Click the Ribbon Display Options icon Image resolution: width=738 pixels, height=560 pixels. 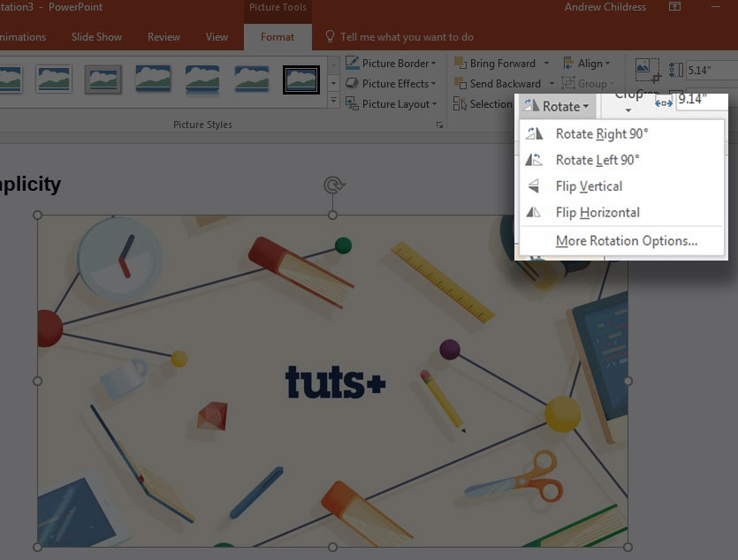pyautogui.click(x=675, y=6)
